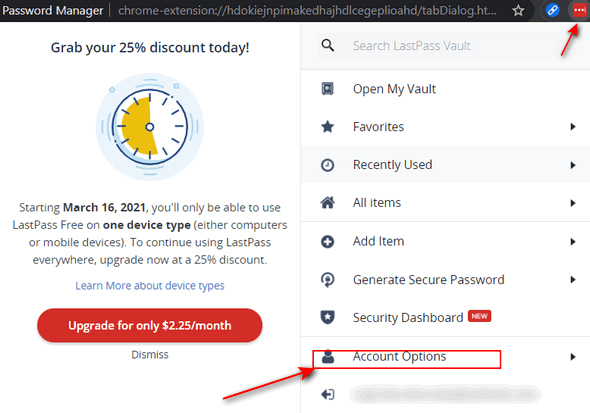This screenshot has height=413, width=590.
Task: Click the search magnifier icon
Action: [x=328, y=46]
